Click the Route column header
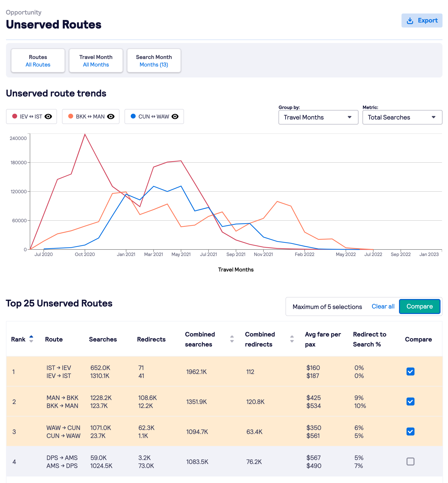The height and width of the screenshot is (483, 448). [54, 339]
